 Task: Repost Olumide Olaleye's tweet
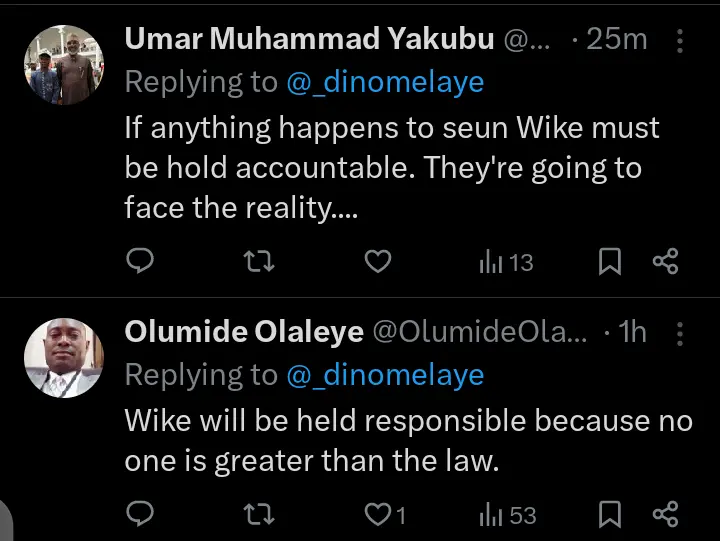coord(259,515)
